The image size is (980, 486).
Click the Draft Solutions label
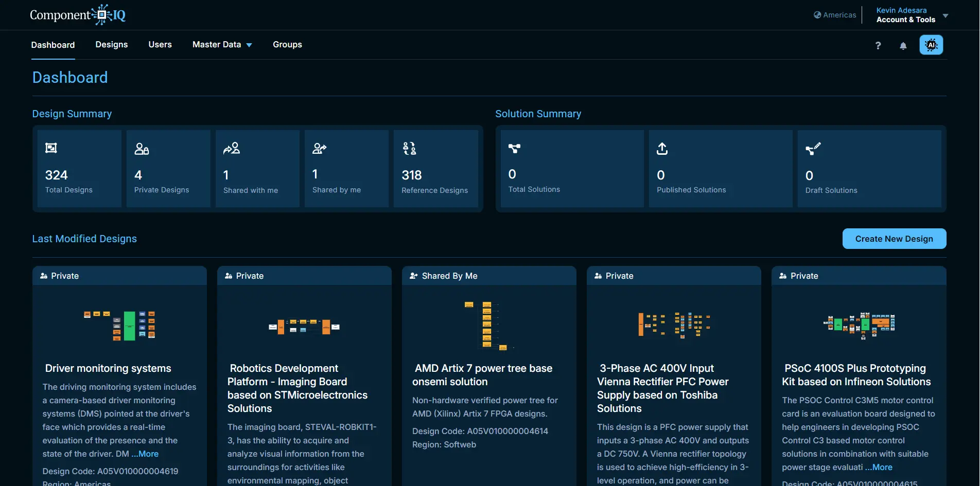(x=831, y=190)
